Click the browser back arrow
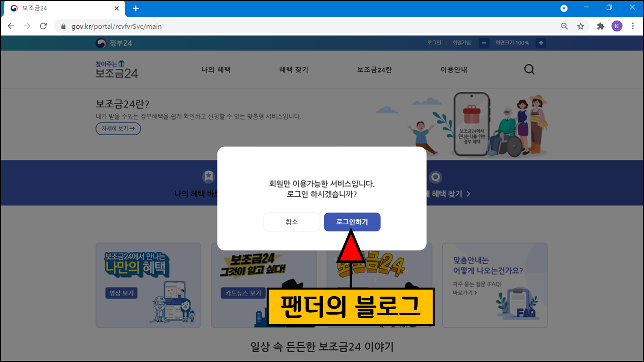 click(x=11, y=26)
